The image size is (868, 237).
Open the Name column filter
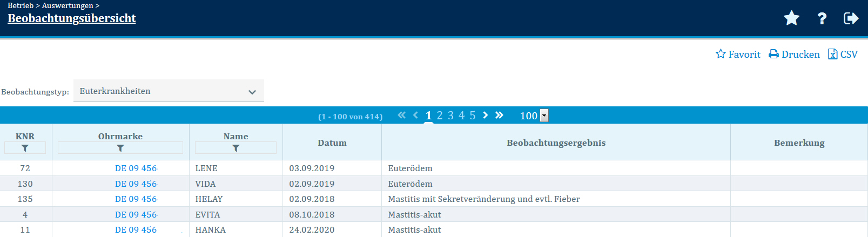235,148
